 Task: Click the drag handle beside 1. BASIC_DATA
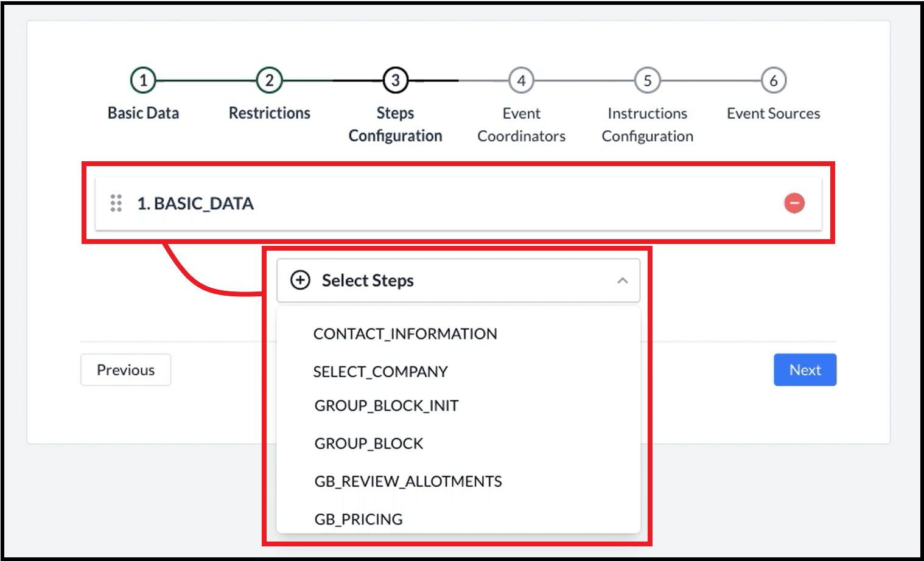(x=116, y=203)
